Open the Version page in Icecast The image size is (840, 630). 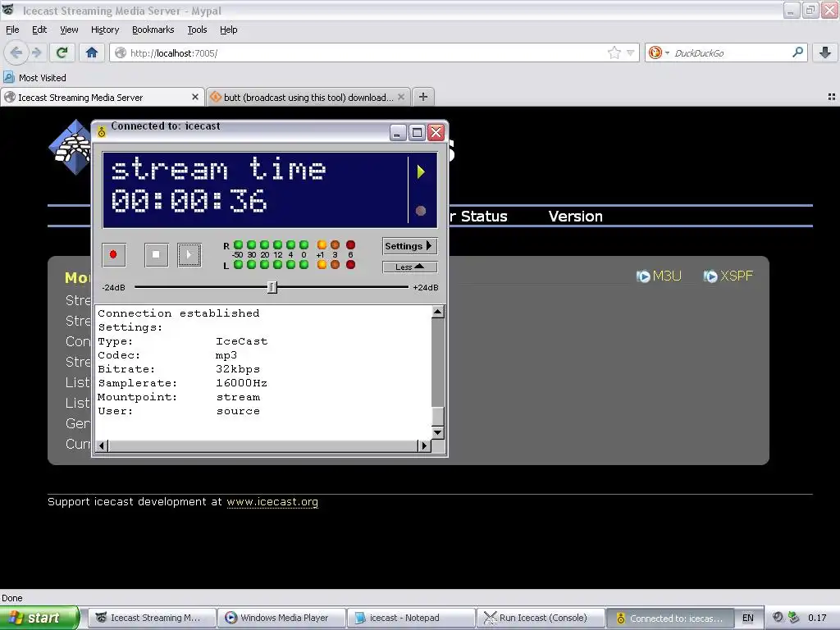(x=575, y=217)
